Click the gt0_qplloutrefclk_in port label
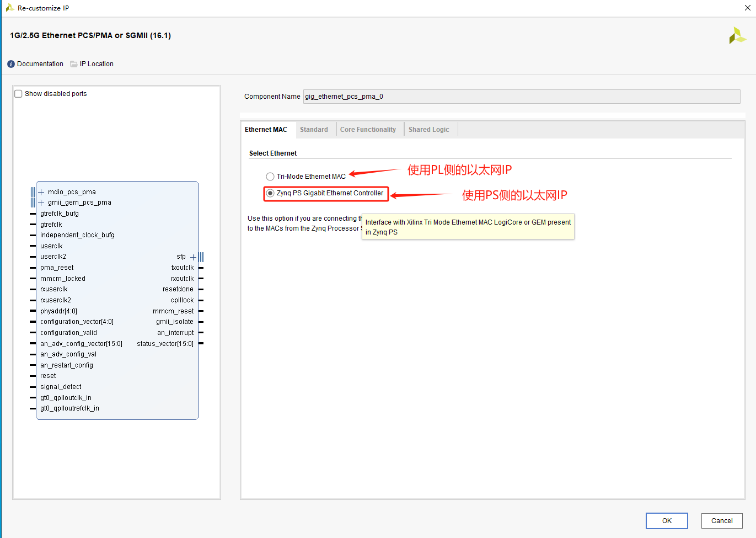 pyautogui.click(x=69, y=408)
